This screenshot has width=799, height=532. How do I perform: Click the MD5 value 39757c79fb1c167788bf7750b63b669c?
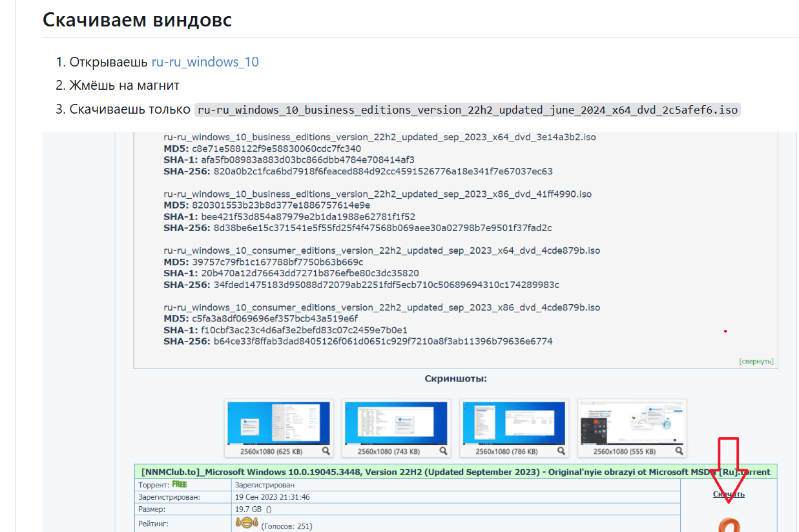(x=278, y=262)
